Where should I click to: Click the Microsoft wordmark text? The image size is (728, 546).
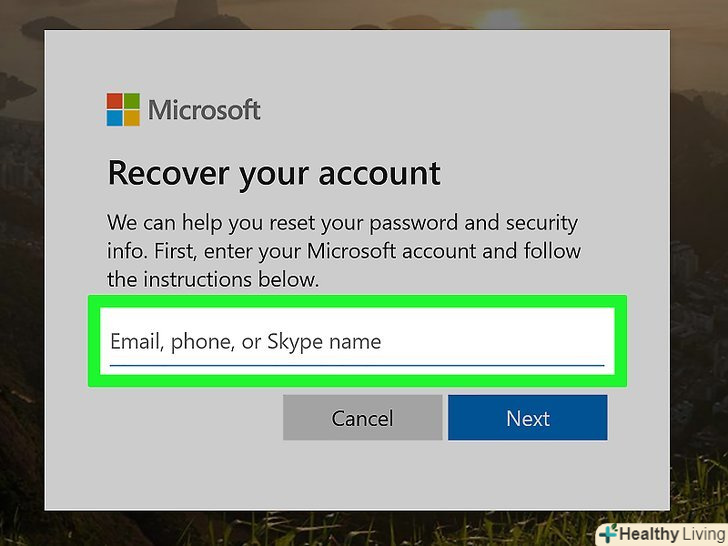click(204, 109)
